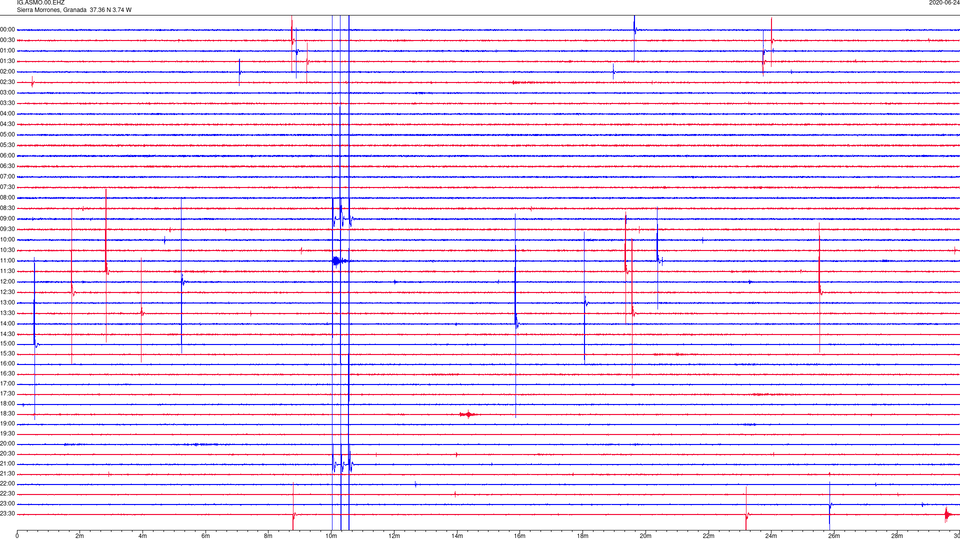Click the 2m tick on minute axis
Screen dimensions: 960x540
click(x=80, y=536)
